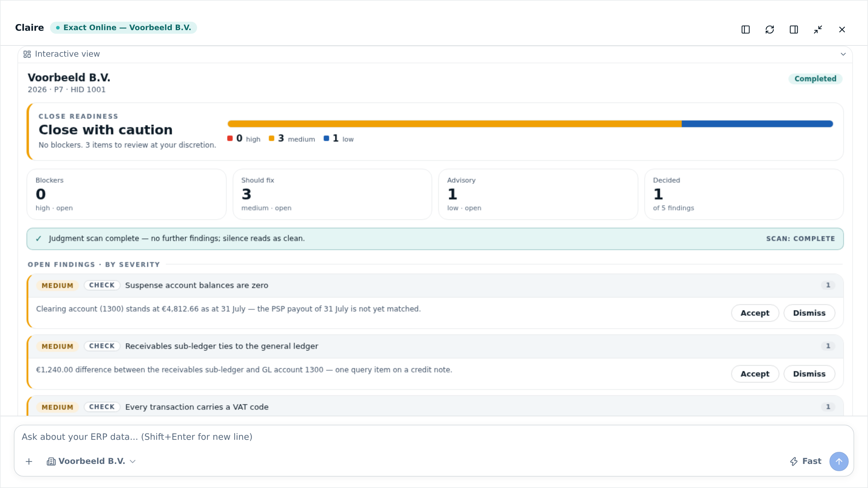
Task: Click the SCAN: COMPLETE label
Action: [800, 239]
